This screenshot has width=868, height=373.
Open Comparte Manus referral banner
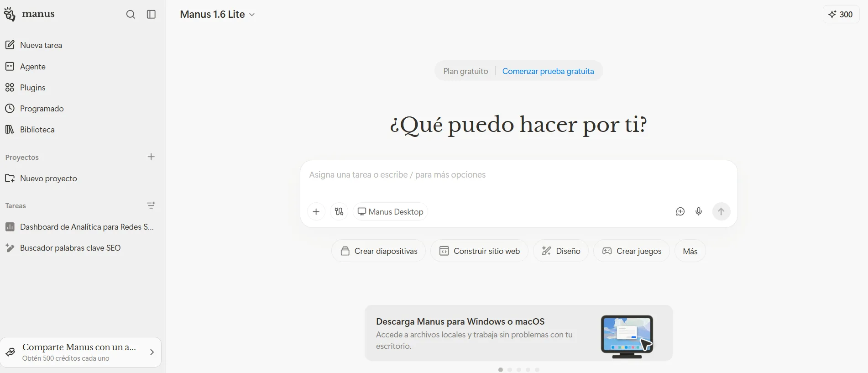81,352
